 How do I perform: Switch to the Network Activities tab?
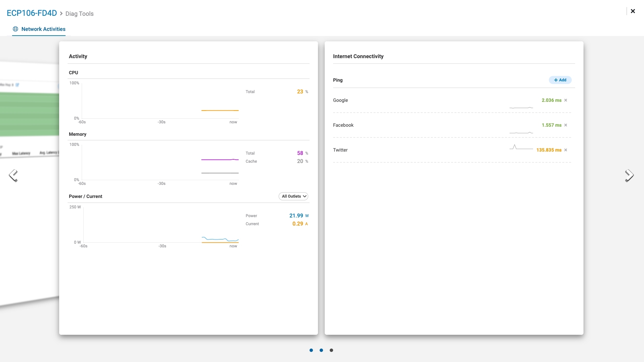[x=43, y=29]
